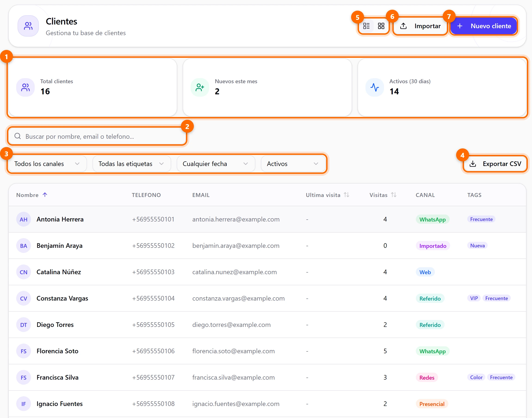The image size is (532, 418).
Task: Click the DT avatar for Diego Torres
Action: pos(24,325)
